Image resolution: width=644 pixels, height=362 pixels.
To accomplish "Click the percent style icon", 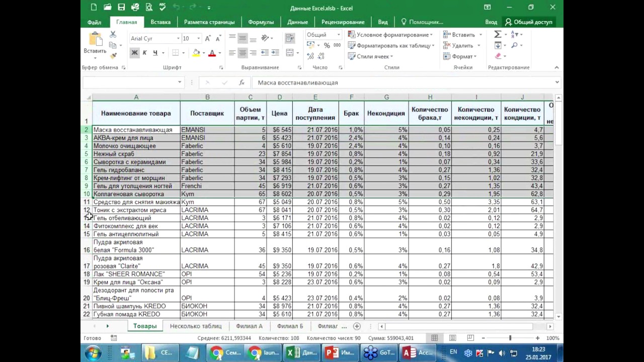I will (327, 45).
